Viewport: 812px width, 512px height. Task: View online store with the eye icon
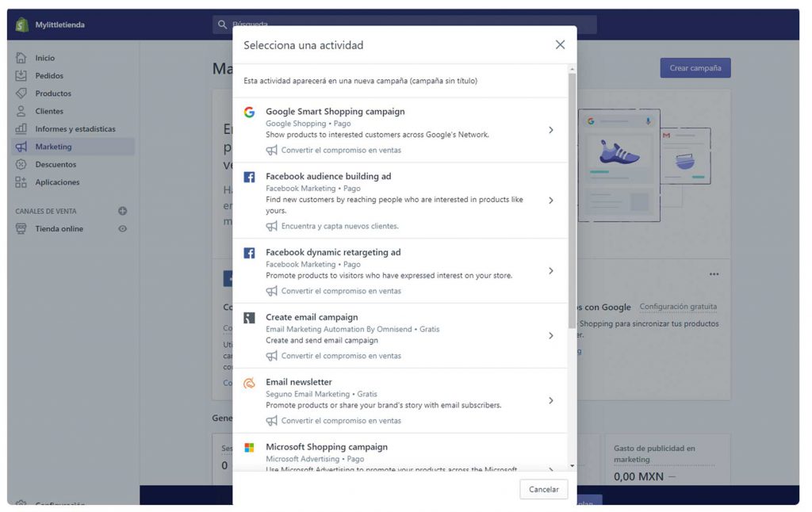(x=122, y=228)
